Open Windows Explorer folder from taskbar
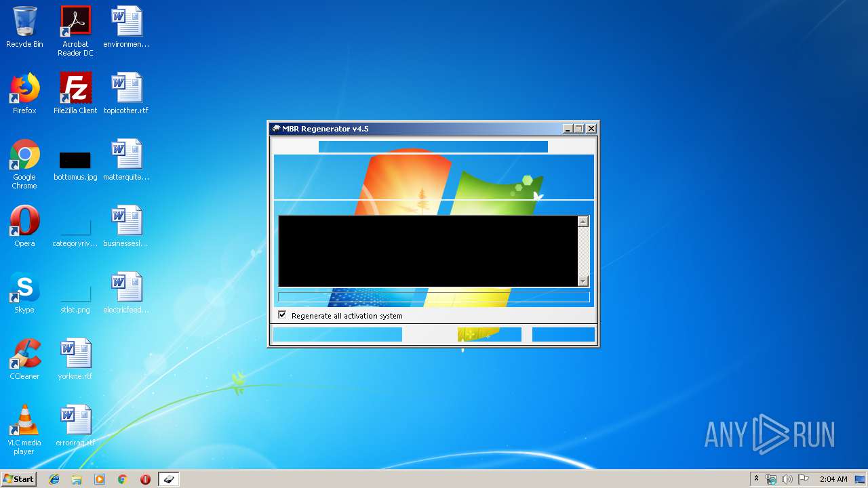Image resolution: width=868 pixels, height=488 pixels. (x=77, y=479)
